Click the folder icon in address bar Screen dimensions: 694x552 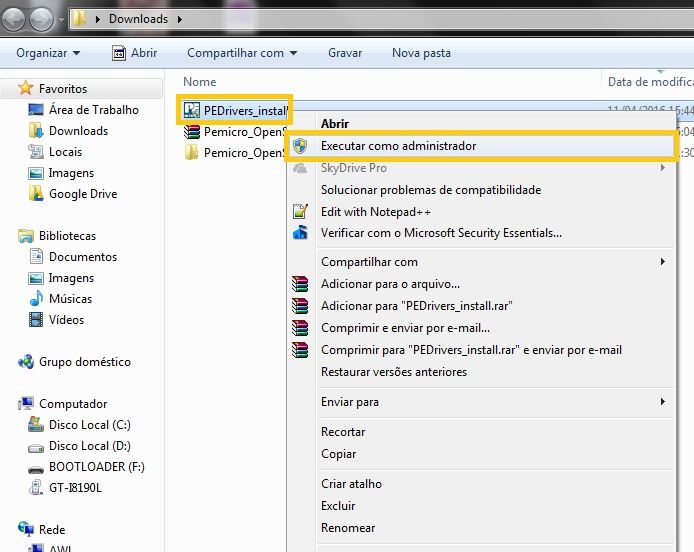[80, 19]
